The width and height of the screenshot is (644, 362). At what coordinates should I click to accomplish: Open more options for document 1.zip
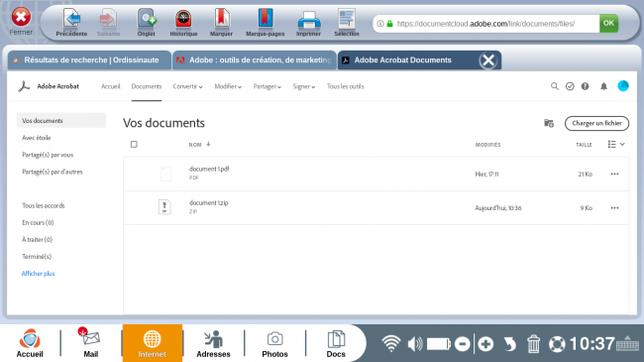614,207
